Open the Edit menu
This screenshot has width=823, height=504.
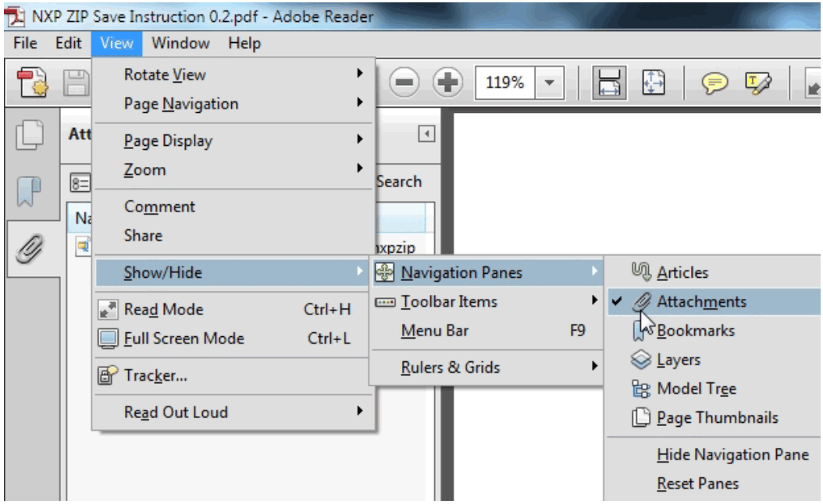pos(68,43)
